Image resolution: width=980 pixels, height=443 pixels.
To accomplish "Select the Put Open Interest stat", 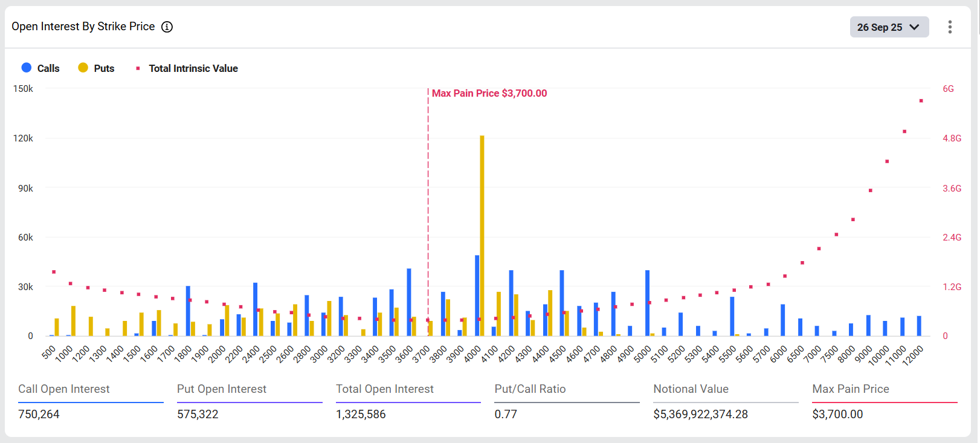I will [x=250, y=401].
